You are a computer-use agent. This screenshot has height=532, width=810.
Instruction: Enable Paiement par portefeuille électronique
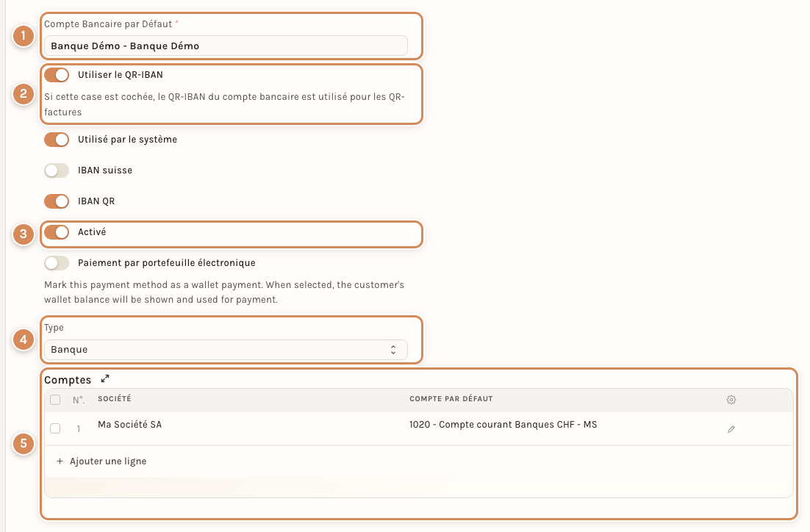(x=57, y=263)
